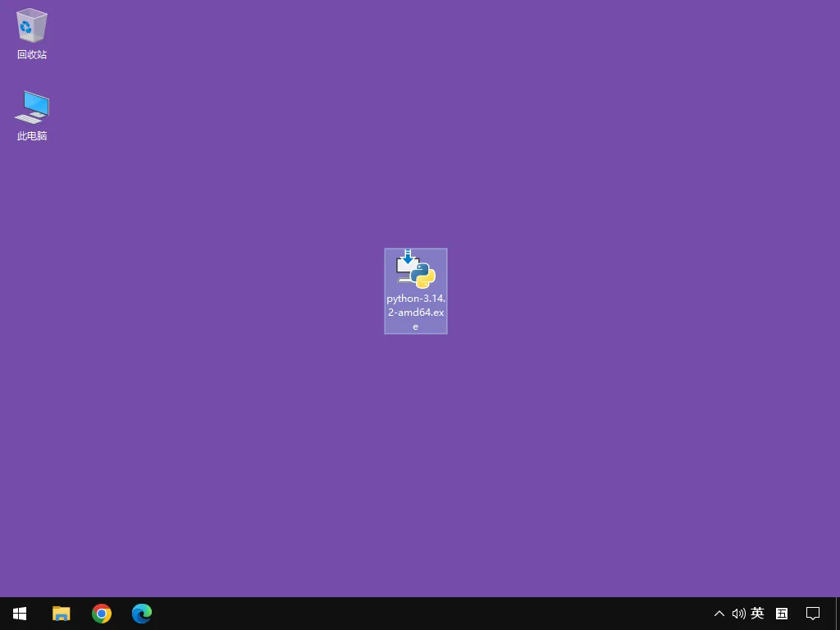Click the 五 Wubi input method indicator
The image size is (840, 630).
[x=782, y=614]
